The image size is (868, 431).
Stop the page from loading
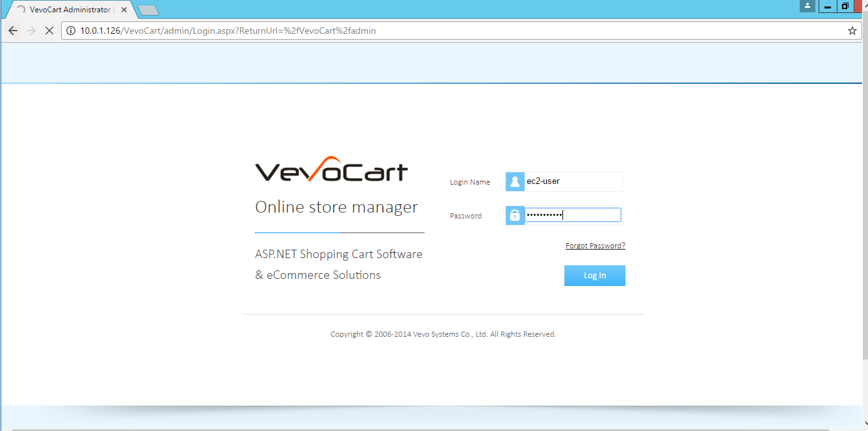[x=49, y=31]
